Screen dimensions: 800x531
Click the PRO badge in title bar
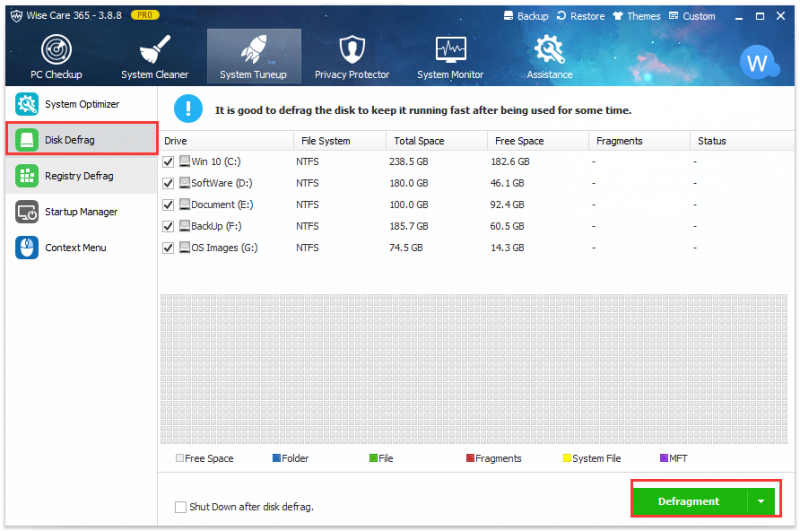(145, 15)
